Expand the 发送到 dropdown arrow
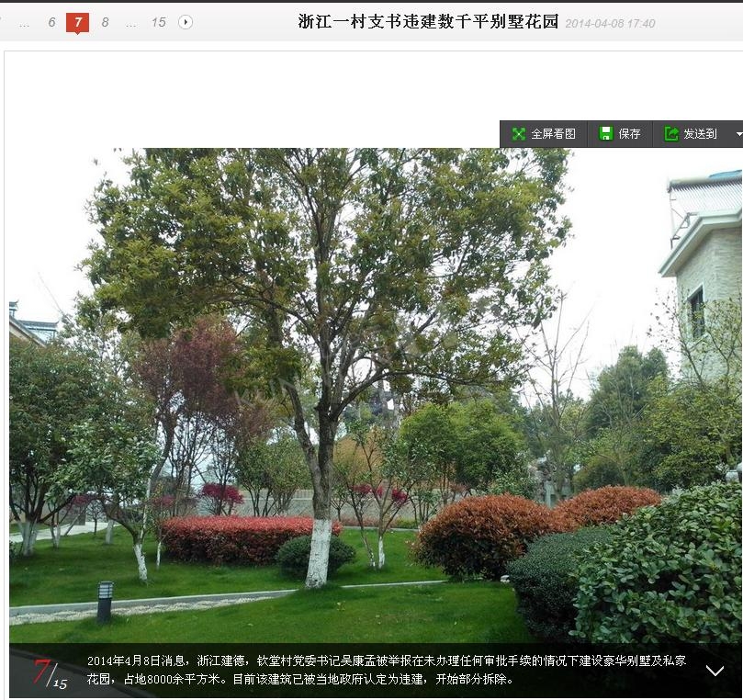 pos(738,134)
